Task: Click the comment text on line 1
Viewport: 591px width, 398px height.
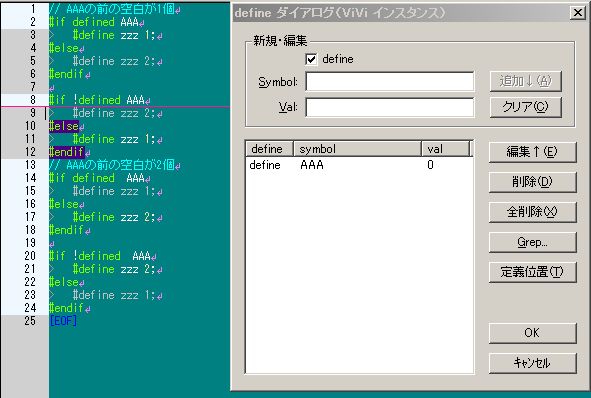Action: pyautogui.click(x=112, y=9)
